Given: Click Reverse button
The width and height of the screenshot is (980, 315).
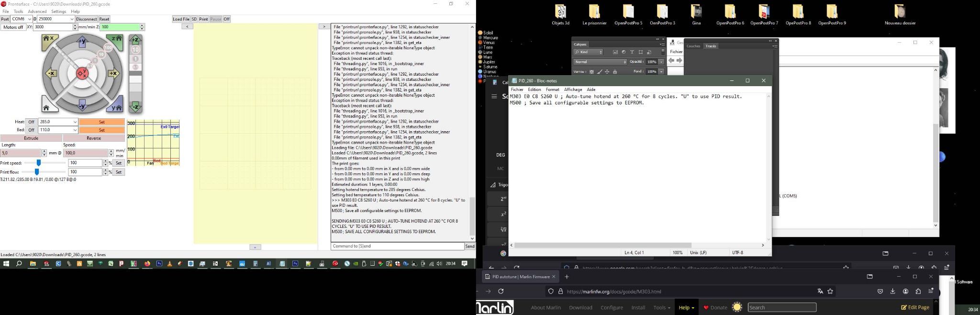Looking at the screenshot, I should (94, 138).
